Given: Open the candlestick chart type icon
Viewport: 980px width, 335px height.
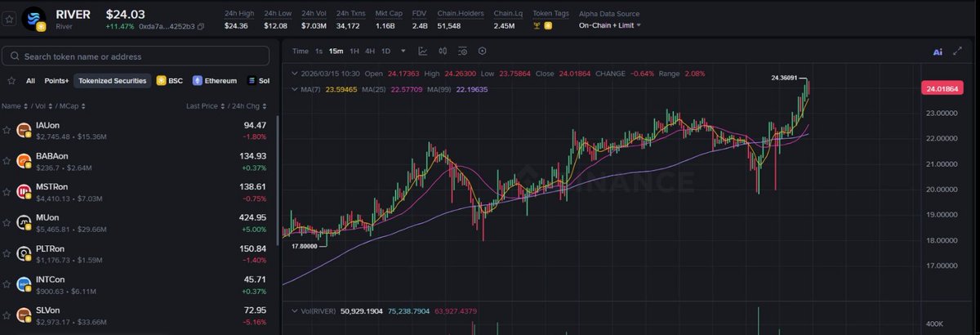Looking at the screenshot, I should click(443, 51).
